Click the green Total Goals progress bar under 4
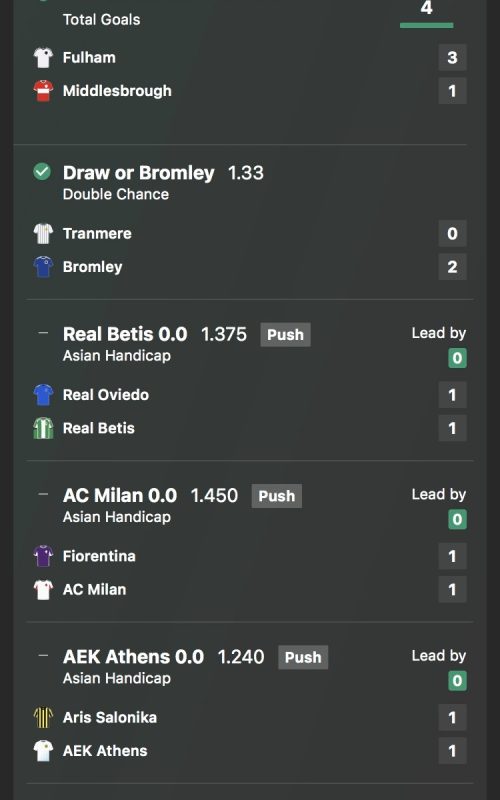The height and width of the screenshot is (800, 500). click(427, 25)
